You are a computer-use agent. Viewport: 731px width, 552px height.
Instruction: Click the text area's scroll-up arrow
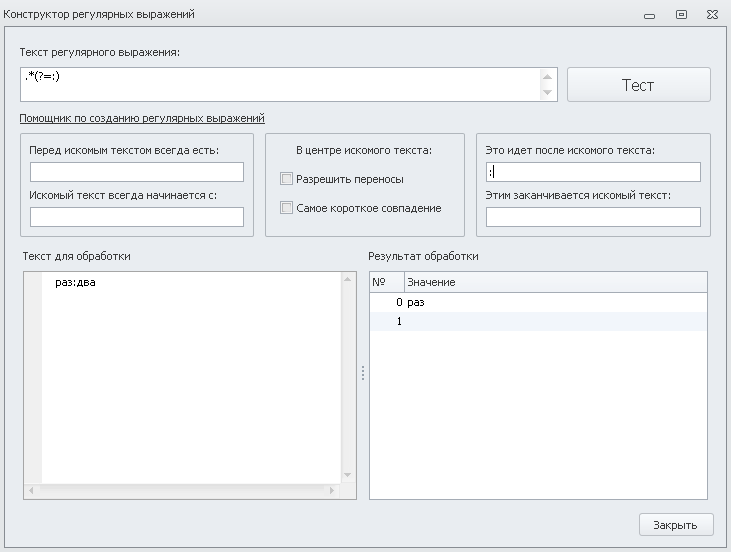(x=347, y=279)
